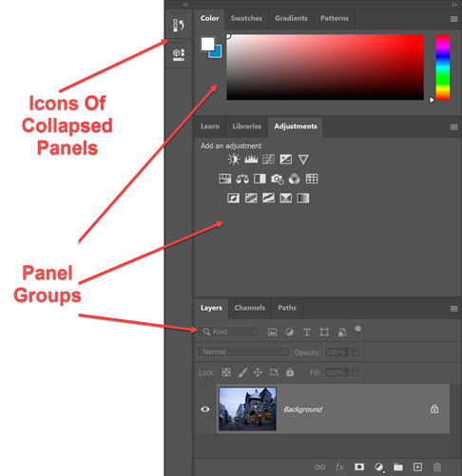Open the layer style fx menu
The height and width of the screenshot is (476, 462).
tap(339, 466)
